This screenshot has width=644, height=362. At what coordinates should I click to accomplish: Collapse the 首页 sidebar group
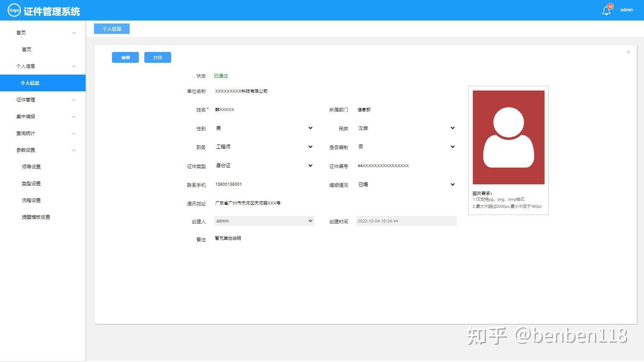tap(43, 33)
